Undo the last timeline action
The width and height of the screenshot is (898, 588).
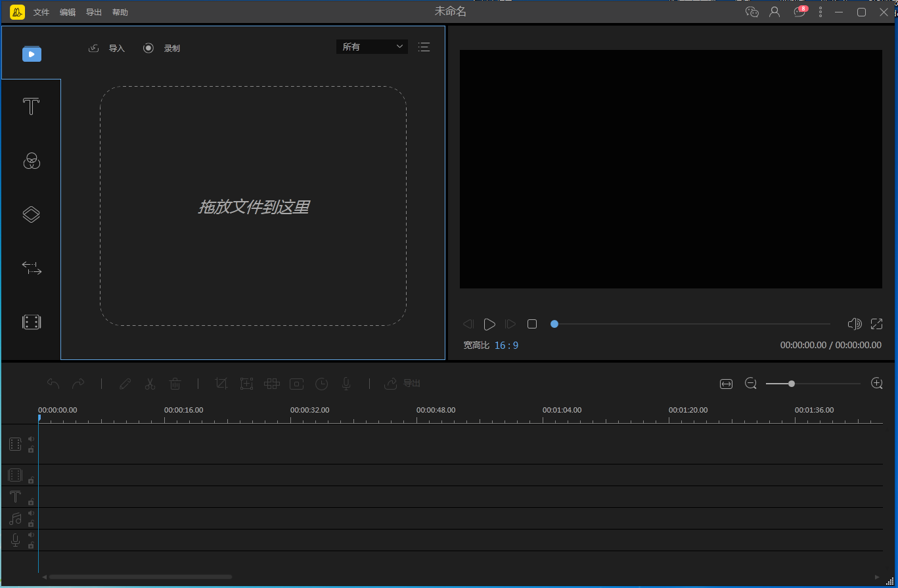click(x=53, y=384)
